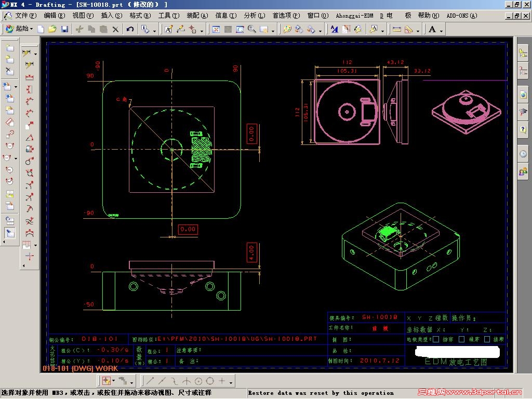This screenshot has height=399, width=532.
Task: Open the question mark help icon on sidebar
Action: 523,129
